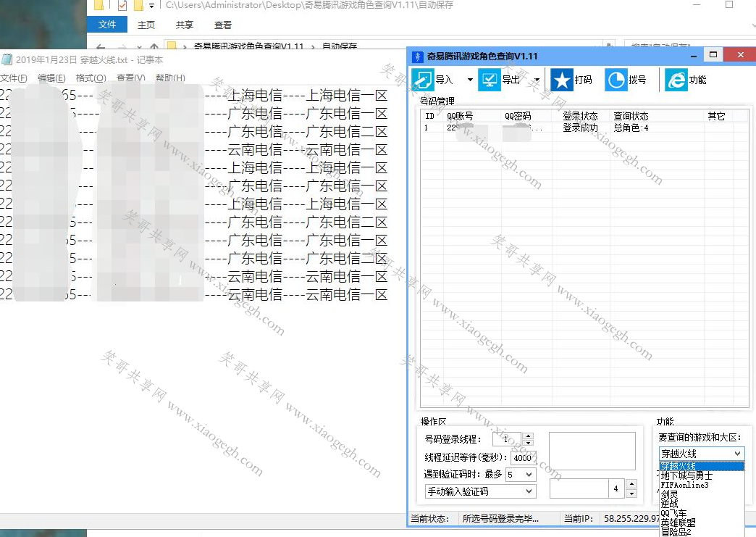Choose 逆战 from the game list
756x537 pixels.
coord(702,504)
